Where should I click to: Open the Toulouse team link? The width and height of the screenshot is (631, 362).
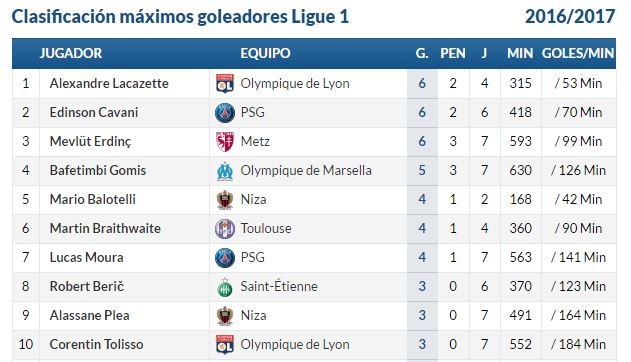pos(266,228)
